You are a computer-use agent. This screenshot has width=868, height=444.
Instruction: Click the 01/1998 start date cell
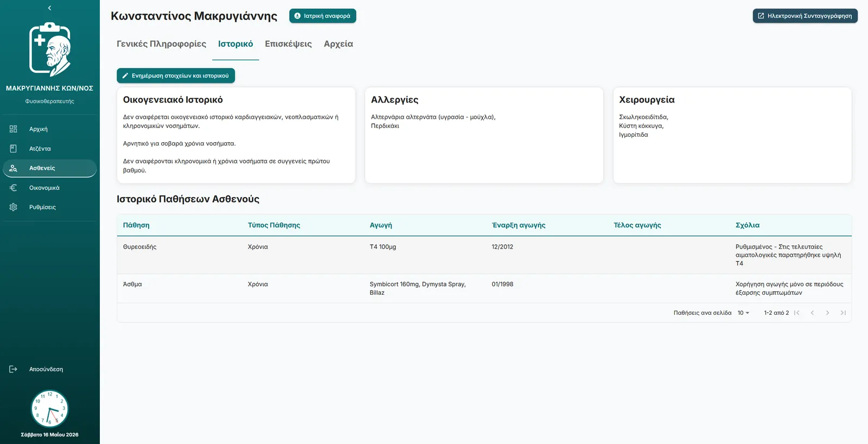click(x=502, y=284)
